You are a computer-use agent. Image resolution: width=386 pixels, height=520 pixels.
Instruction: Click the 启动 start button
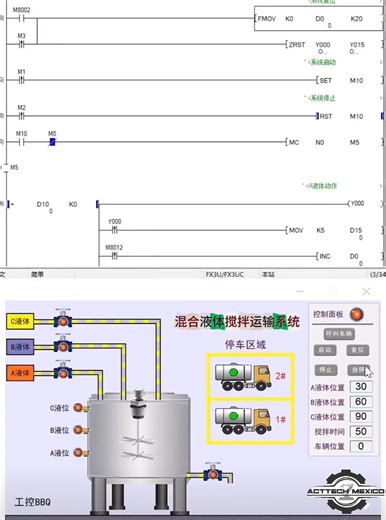(x=325, y=350)
